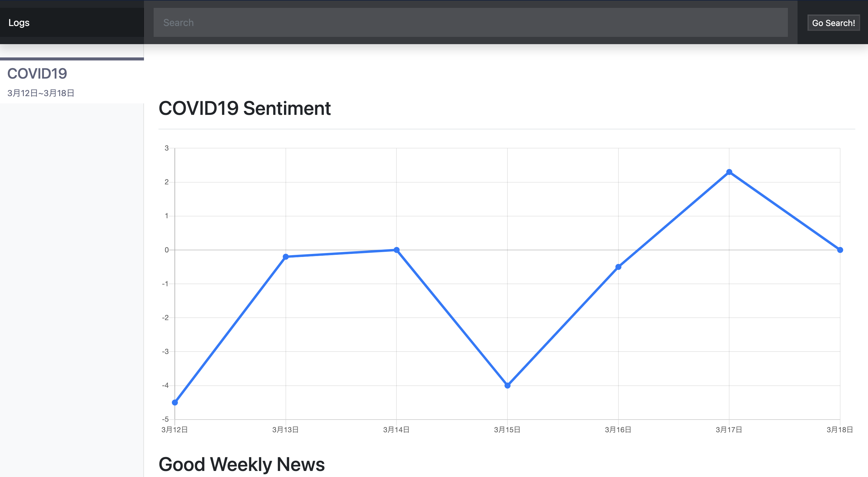Click the 3月17日 peak data point
The image size is (868, 477).
click(729, 172)
